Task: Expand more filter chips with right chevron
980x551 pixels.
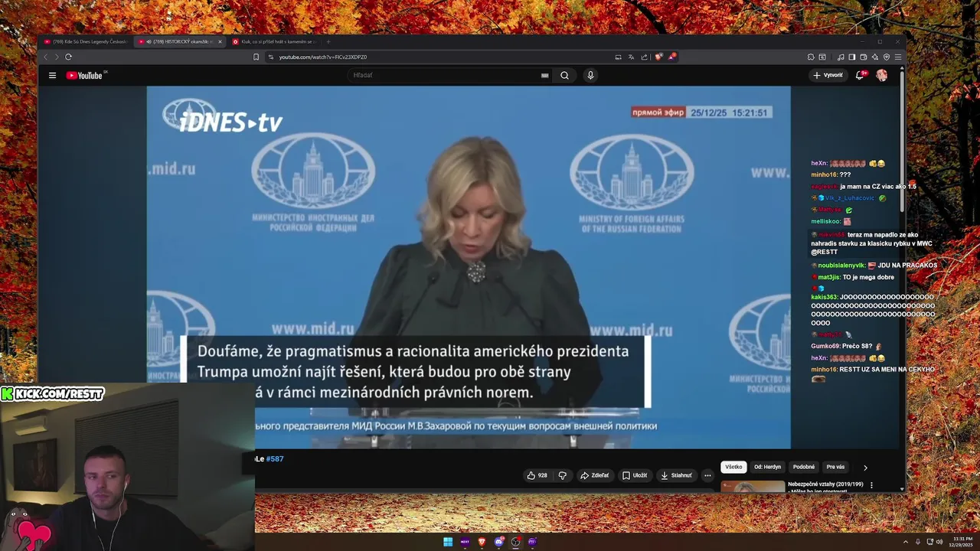Action: click(865, 468)
